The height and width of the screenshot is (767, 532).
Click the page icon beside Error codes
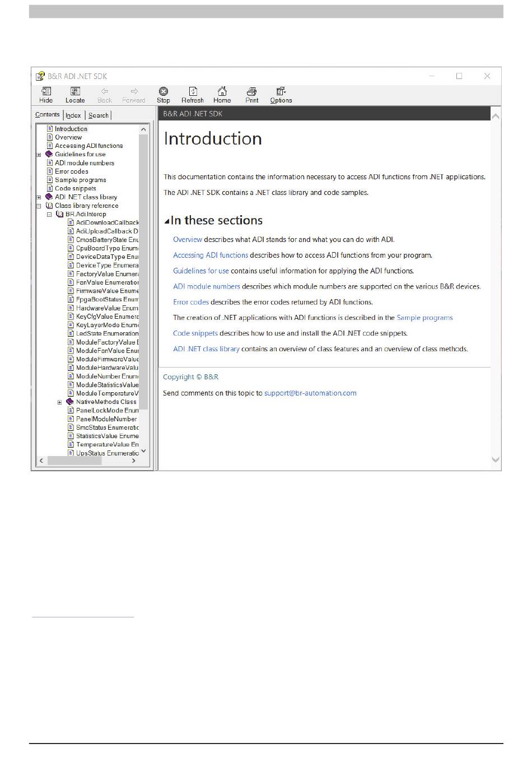50,171
